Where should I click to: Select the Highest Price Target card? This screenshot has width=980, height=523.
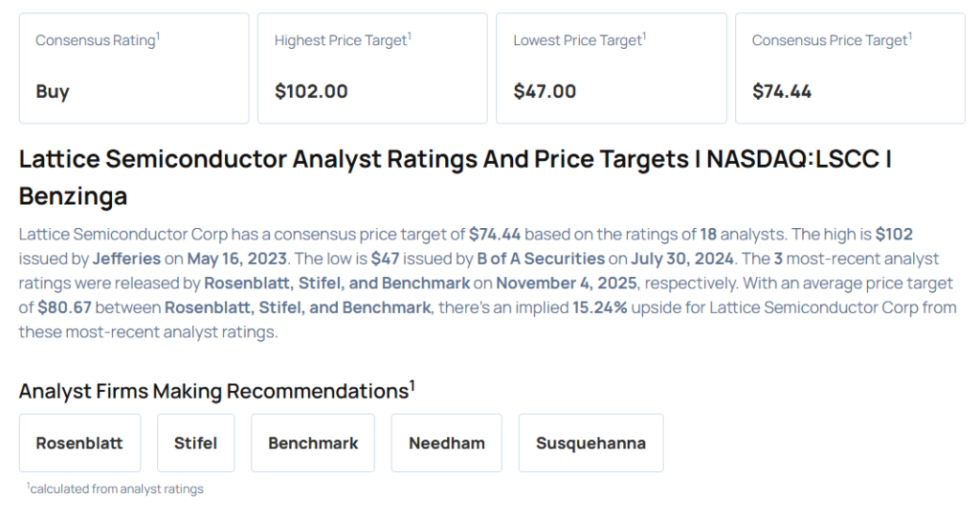coord(371,67)
